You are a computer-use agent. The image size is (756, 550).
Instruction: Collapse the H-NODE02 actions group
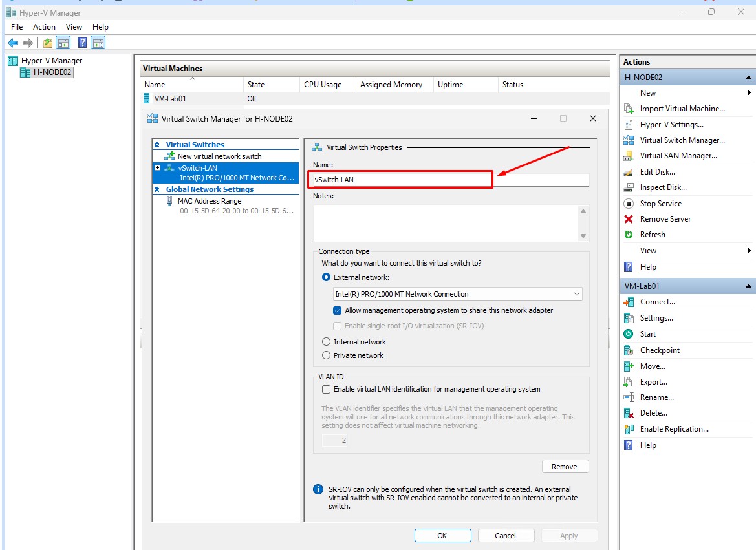coord(748,77)
